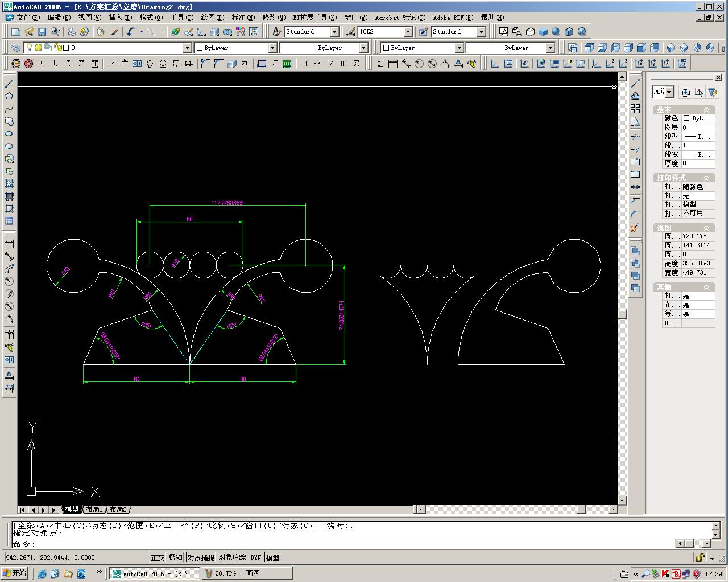Click Quick Select icon in Properties panel
This screenshot has width=728, height=582.
[x=712, y=92]
